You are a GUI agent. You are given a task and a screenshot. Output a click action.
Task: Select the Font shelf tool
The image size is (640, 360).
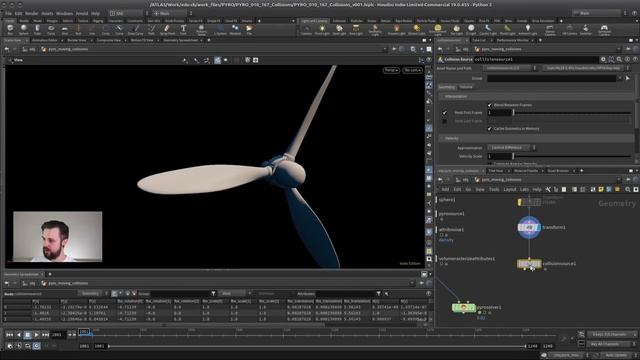(x=183, y=29)
